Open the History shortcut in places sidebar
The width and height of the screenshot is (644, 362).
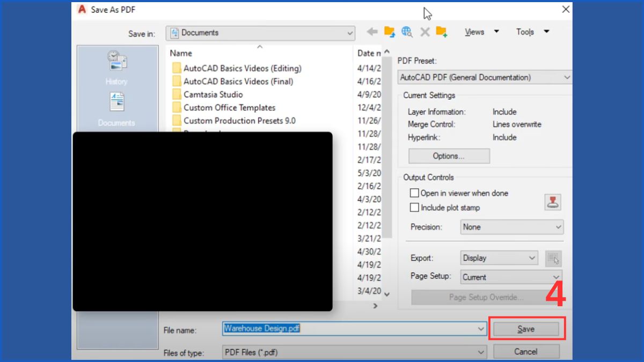point(116,68)
